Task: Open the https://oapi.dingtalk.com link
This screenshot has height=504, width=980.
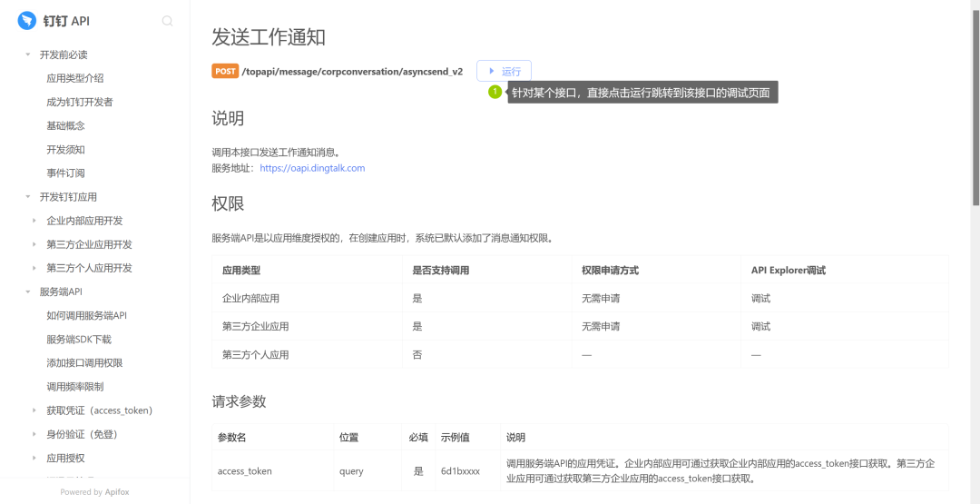Action: [312, 168]
